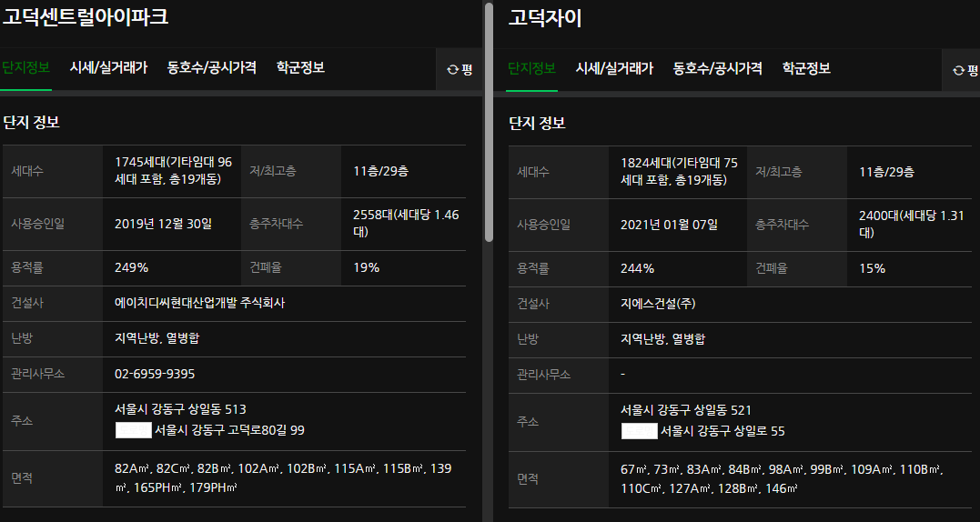
Task: Click the 2558대 parking count value
Action: [406, 223]
